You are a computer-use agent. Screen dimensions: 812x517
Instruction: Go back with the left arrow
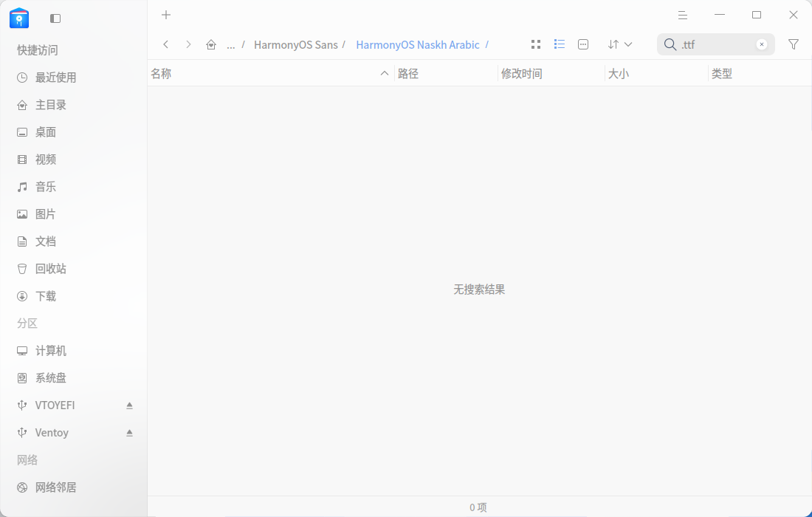pos(165,44)
